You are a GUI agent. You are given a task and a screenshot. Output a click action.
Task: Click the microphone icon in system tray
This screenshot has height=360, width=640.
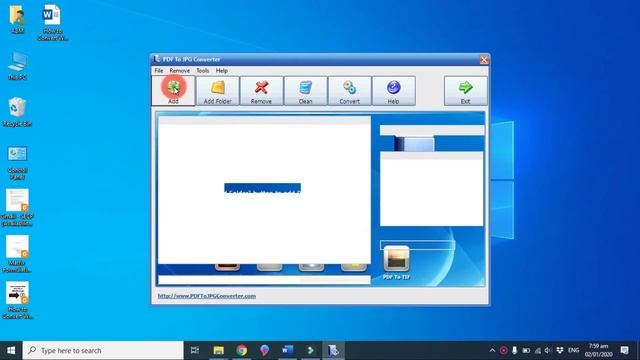pyautogui.click(x=514, y=350)
